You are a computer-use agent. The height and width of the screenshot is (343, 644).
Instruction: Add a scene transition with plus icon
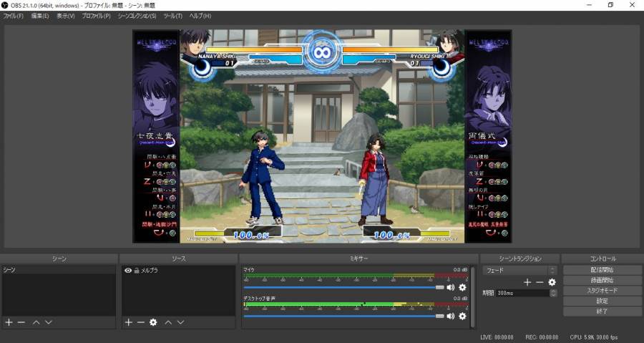click(527, 282)
